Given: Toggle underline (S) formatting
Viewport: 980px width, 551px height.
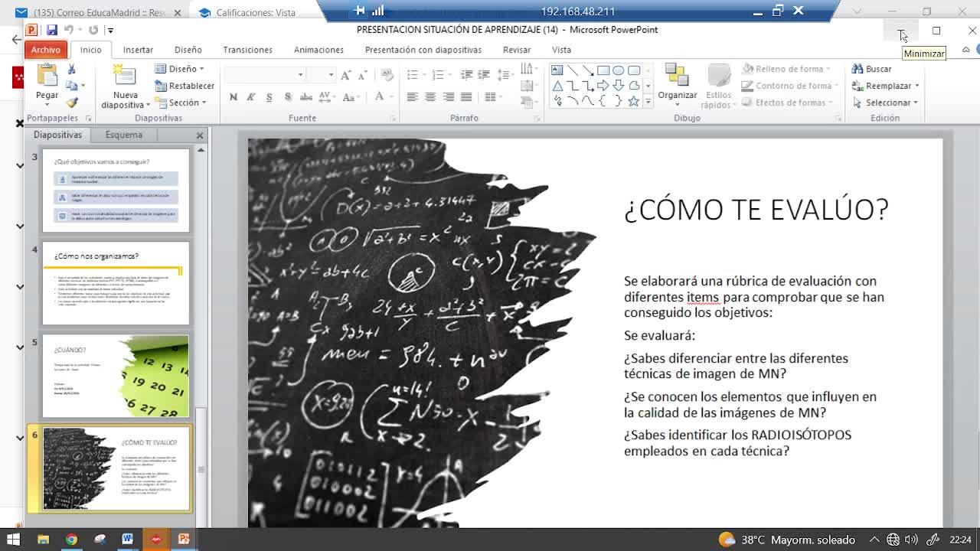Looking at the screenshot, I should 269,97.
